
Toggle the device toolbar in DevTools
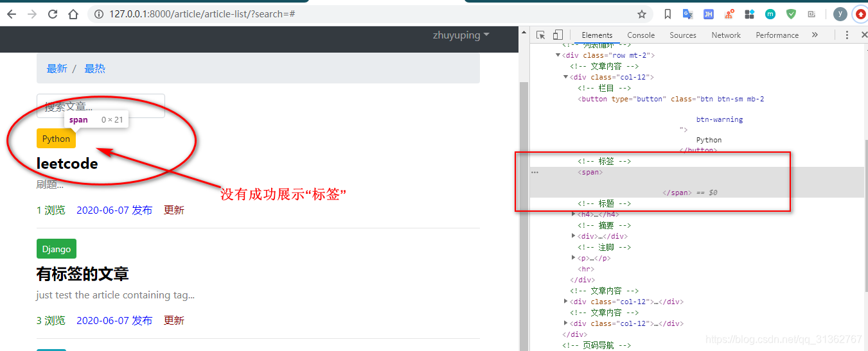[558, 35]
